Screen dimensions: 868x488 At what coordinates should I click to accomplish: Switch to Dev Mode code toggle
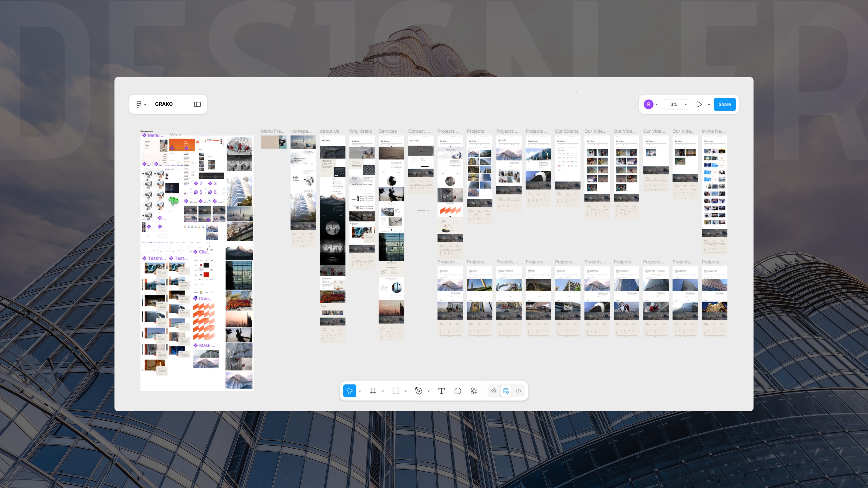518,391
